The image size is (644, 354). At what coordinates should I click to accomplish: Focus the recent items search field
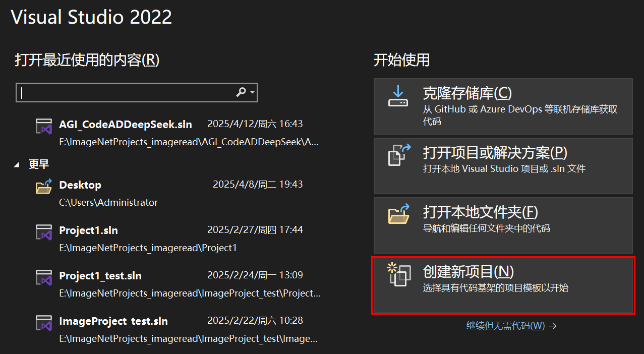point(137,93)
